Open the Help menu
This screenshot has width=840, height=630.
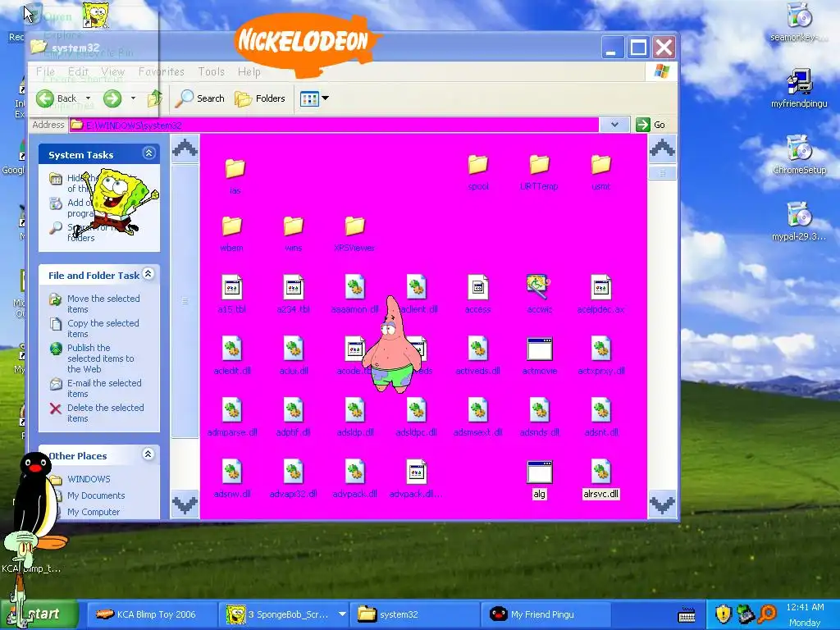249,71
